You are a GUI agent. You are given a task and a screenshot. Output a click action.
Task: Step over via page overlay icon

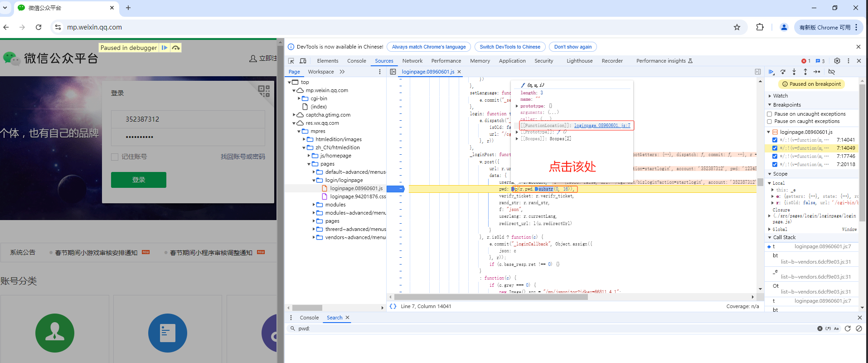(x=176, y=48)
